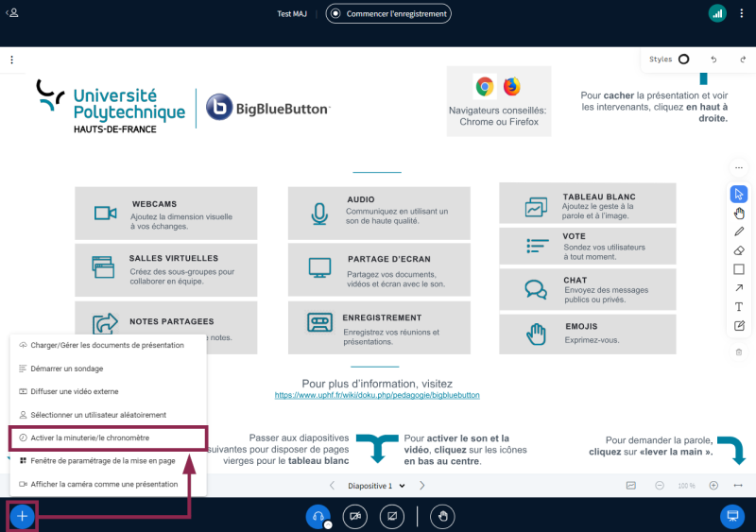This screenshot has height=532, width=756.
Task: Toggle the audio headset button
Action: [x=318, y=517]
